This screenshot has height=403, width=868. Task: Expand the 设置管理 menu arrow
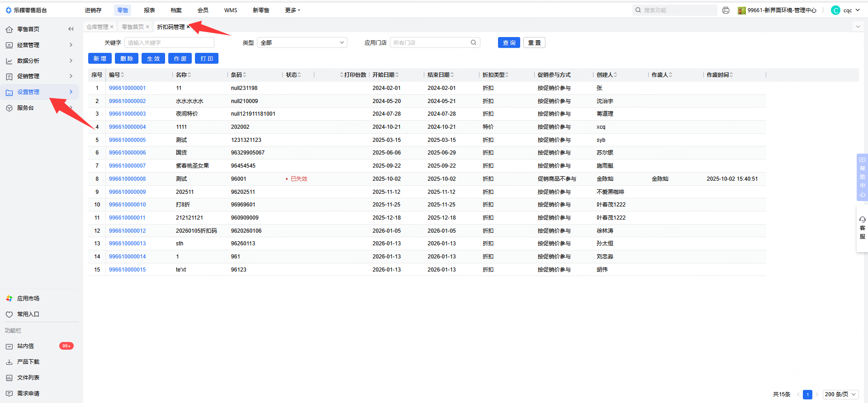71,92
